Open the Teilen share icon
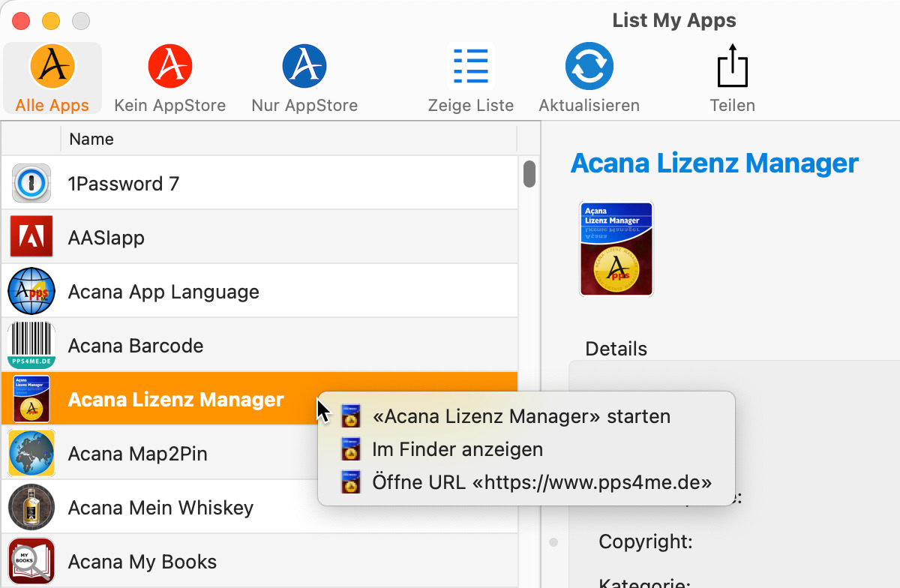Screen dimensions: 900x588 [733, 66]
